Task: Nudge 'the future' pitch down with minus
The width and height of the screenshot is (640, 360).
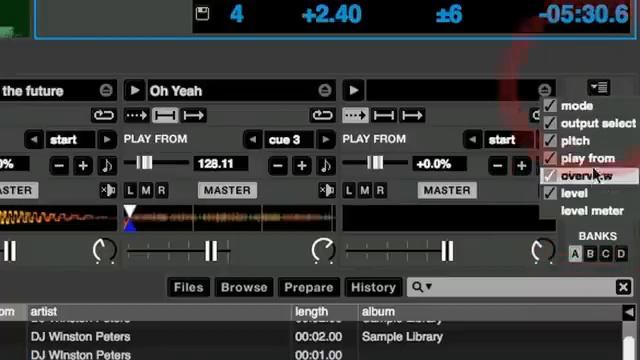Action: coord(59,166)
